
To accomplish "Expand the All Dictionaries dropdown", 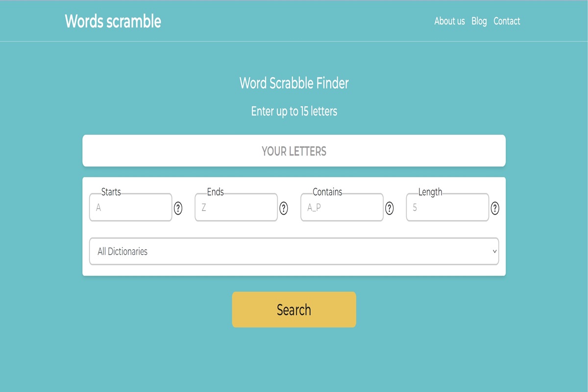I will click(x=294, y=251).
